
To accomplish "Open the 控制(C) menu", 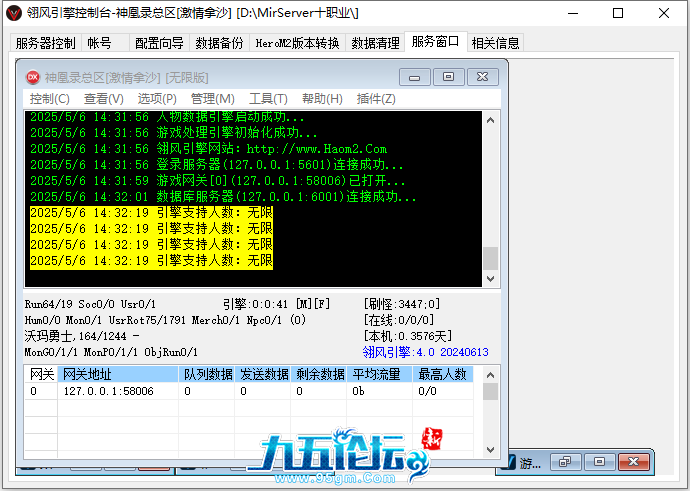I will point(50,99).
